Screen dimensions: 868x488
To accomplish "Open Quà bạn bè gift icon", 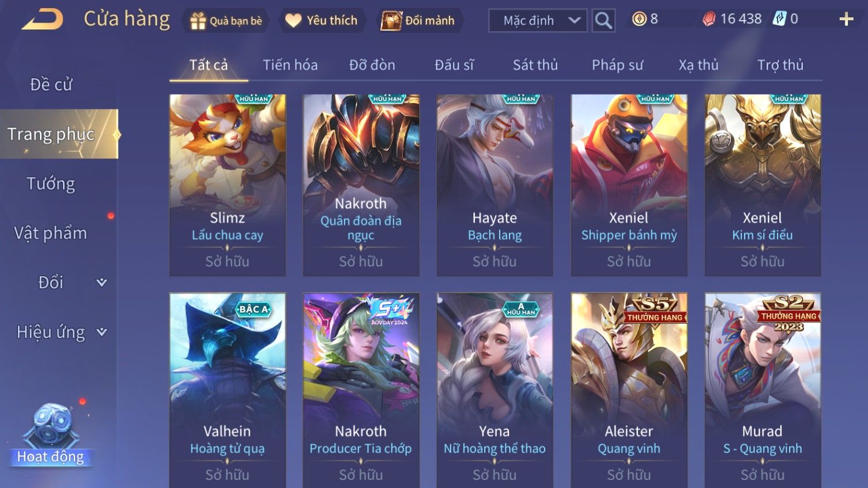I will [198, 21].
